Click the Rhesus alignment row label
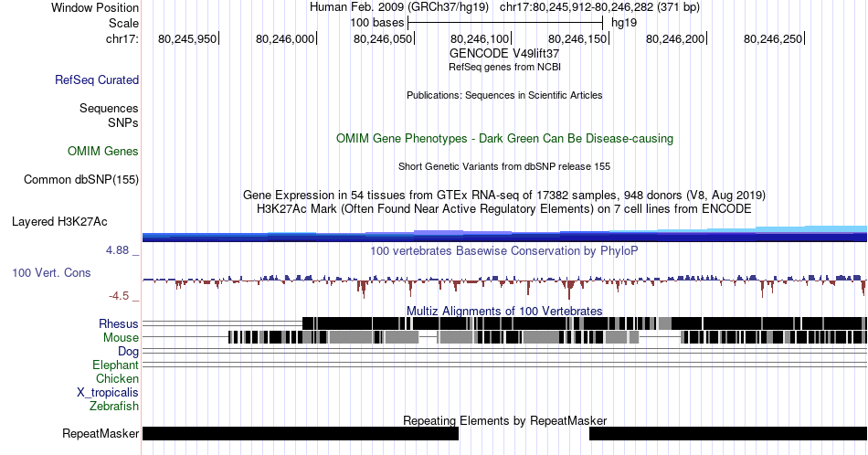The height and width of the screenshot is (455, 868). [x=119, y=323]
